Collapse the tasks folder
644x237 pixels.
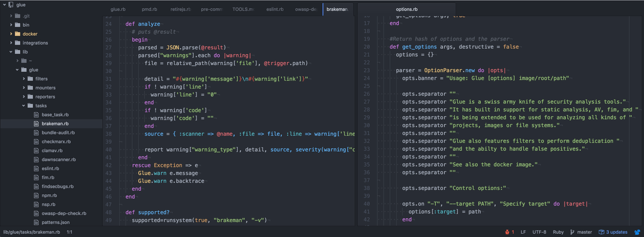pos(23,106)
